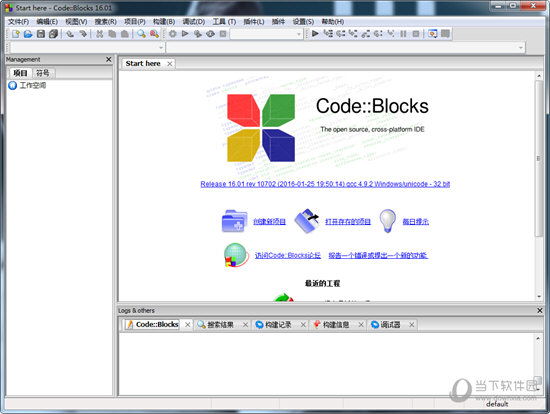550x414 pixels.
Task: Open the 工具(T) menu
Action: pos(224,22)
